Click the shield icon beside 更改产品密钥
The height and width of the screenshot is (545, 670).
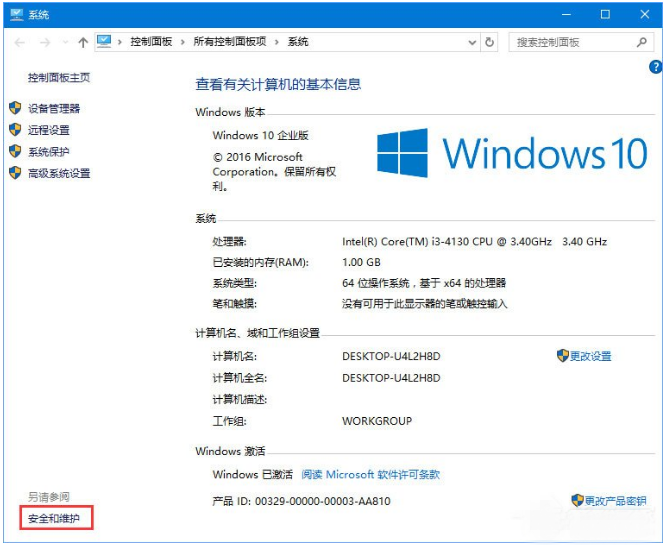[x=577, y=500]
